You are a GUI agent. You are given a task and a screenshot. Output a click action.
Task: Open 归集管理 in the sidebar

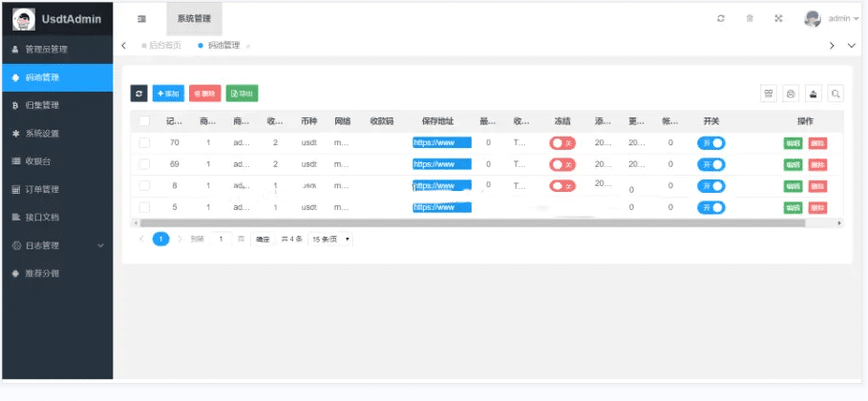click(57, 105)
